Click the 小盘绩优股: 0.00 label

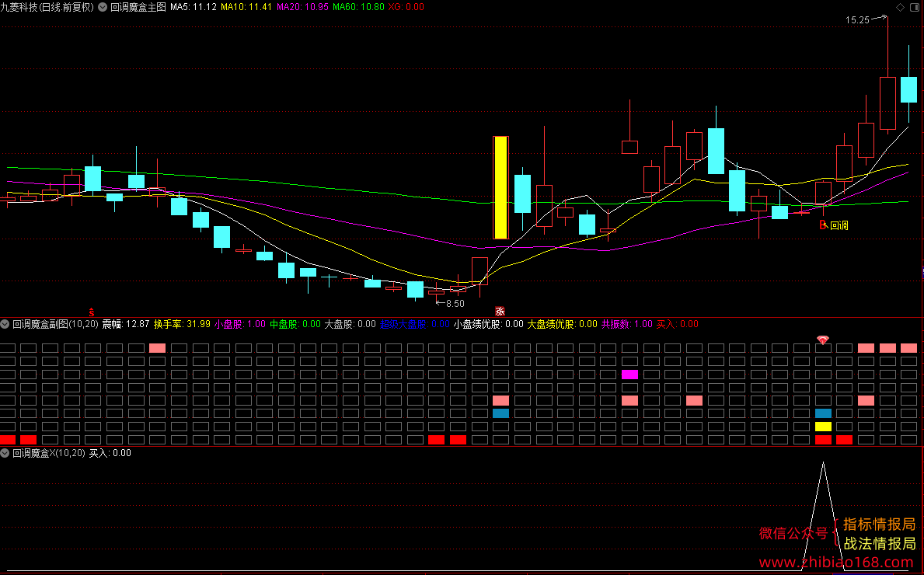tap(489, 324)
